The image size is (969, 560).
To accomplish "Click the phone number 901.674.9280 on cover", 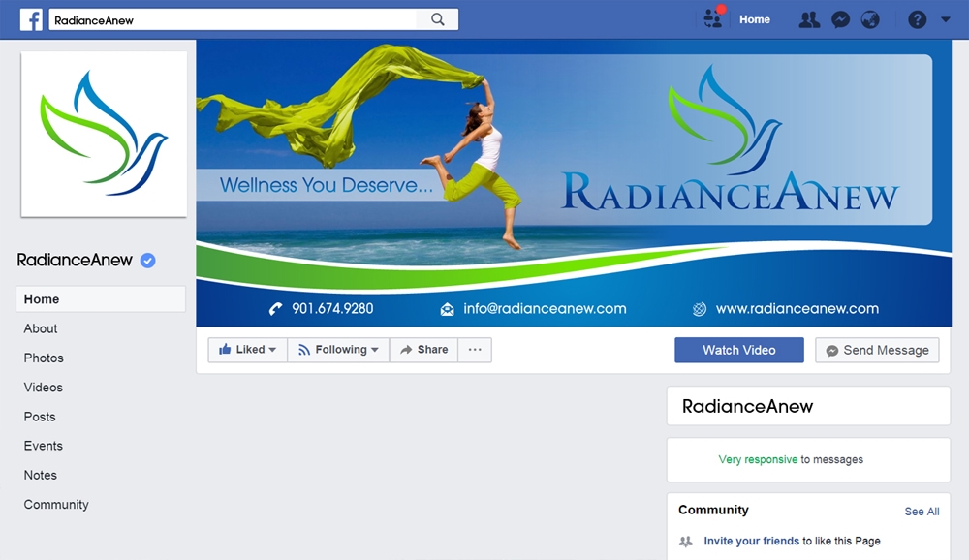I will point(332,308).
